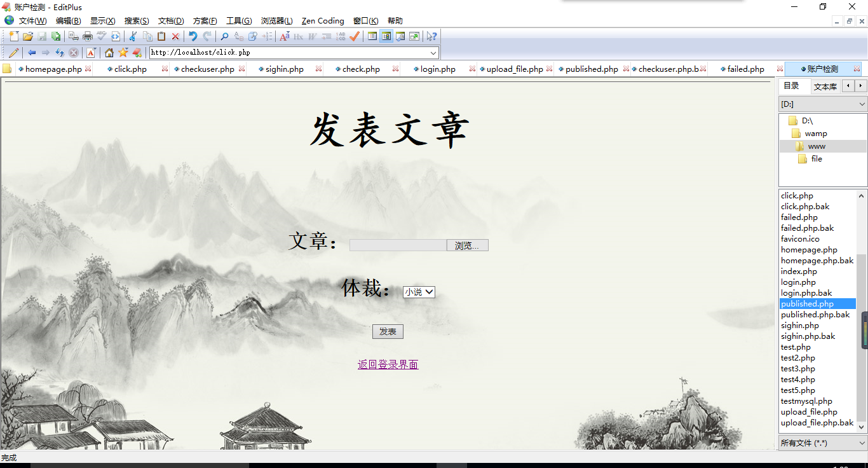Click the blue Undo arrow icon
868x468 pixels.
[x=193, y=36]
